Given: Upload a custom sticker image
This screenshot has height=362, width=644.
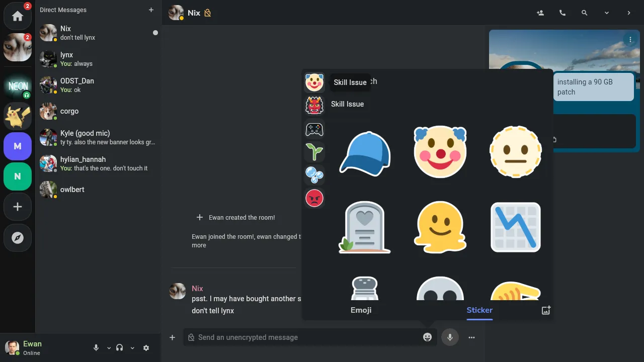Looking at the screenshot, I should [x=546, y=310].
